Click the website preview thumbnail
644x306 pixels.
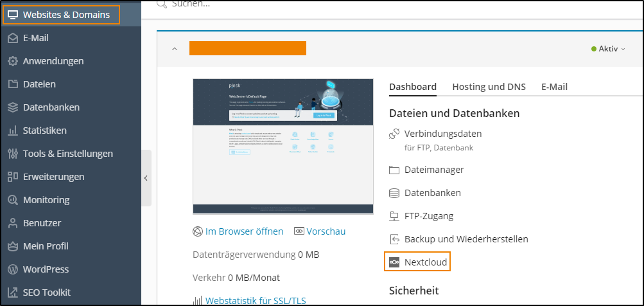point(283,147)
